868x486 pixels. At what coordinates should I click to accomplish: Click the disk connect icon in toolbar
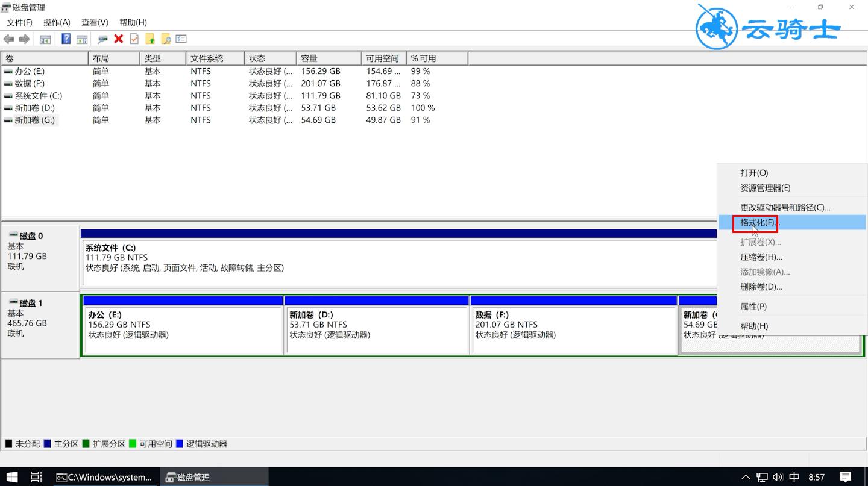pos(102,39)
